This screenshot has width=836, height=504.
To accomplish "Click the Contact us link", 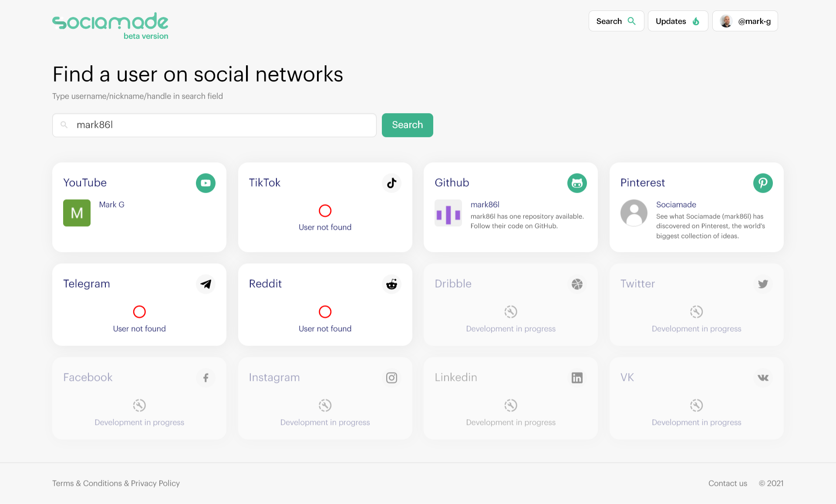I will (x=727, y=483).
